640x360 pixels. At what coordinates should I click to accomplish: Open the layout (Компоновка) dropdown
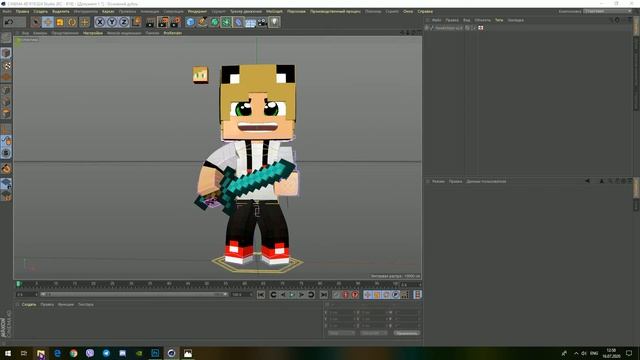click(607, 11)
